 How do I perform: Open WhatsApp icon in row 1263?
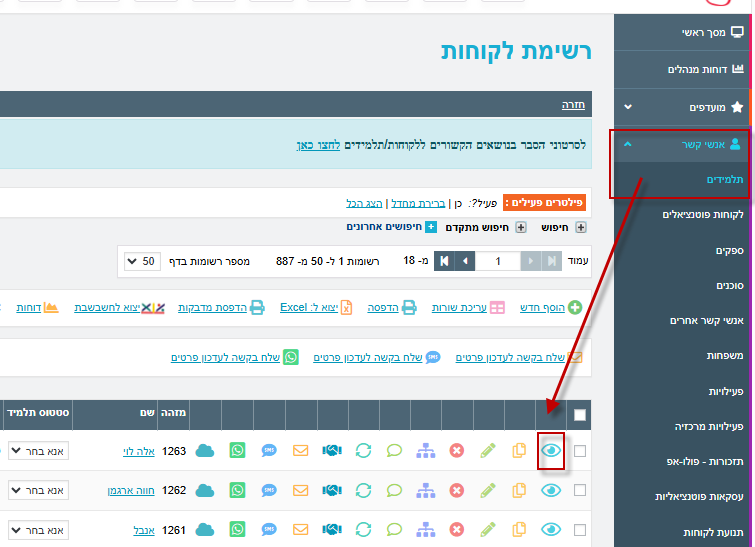(237, 451)
